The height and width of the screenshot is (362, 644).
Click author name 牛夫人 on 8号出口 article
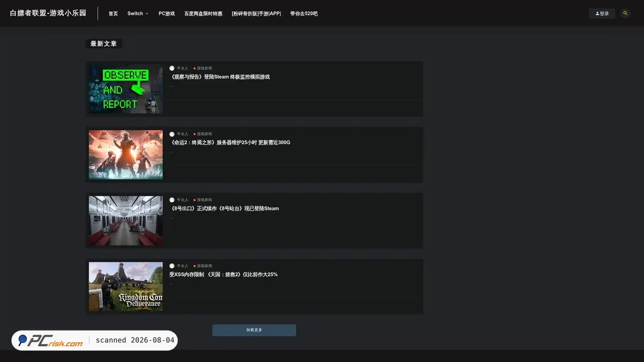click(x=182, y=200)
